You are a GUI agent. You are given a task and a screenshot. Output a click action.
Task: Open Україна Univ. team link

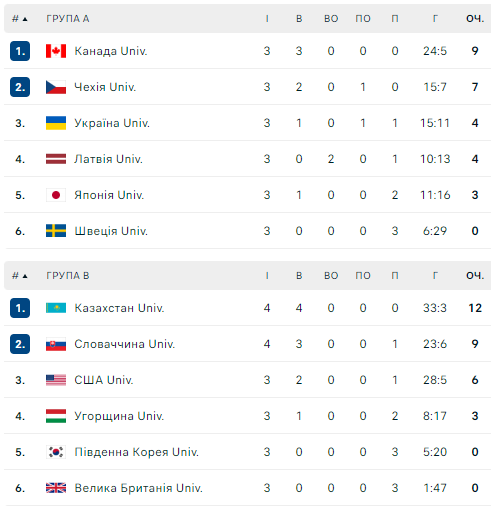pos(112,123)
